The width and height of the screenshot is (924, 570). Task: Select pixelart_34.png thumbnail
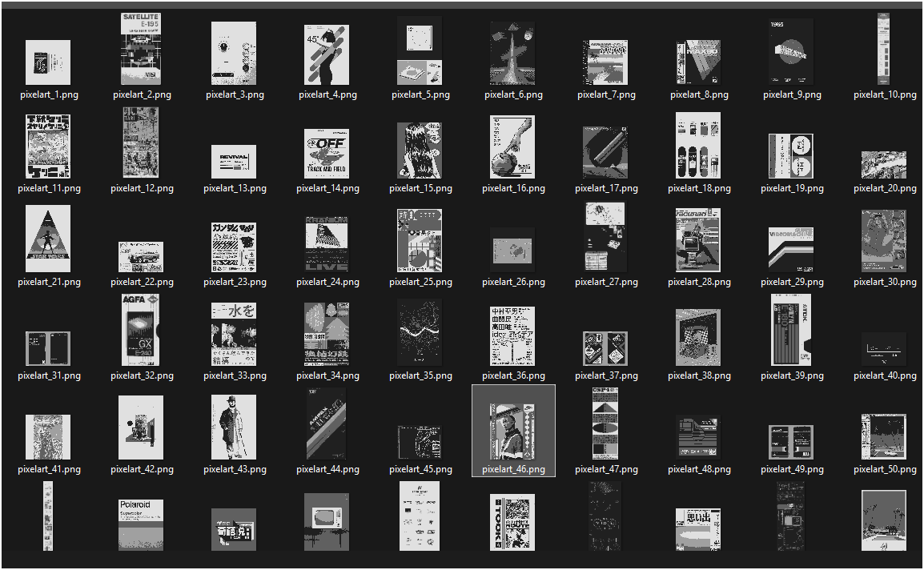pyautogui.click(x=327, y=334)
